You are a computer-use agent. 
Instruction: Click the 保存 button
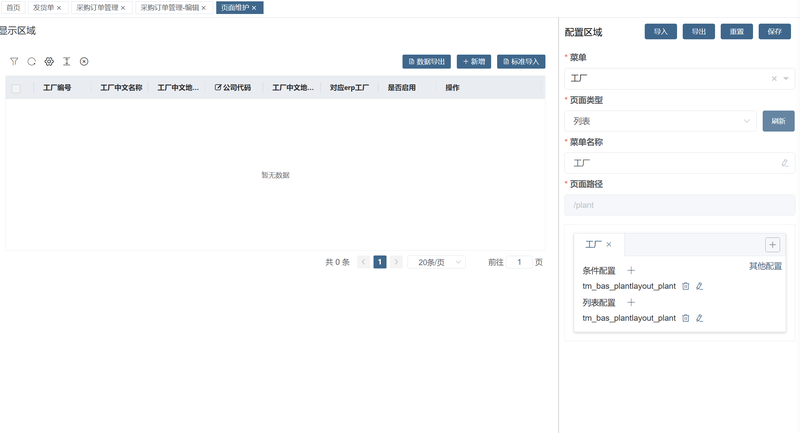tap(776, 31)
